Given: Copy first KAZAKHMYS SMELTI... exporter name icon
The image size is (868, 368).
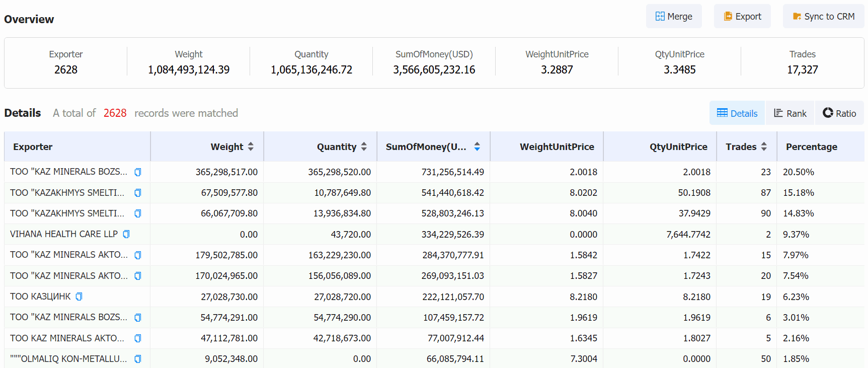Looking at the screenshot, I should coord(138,193).
